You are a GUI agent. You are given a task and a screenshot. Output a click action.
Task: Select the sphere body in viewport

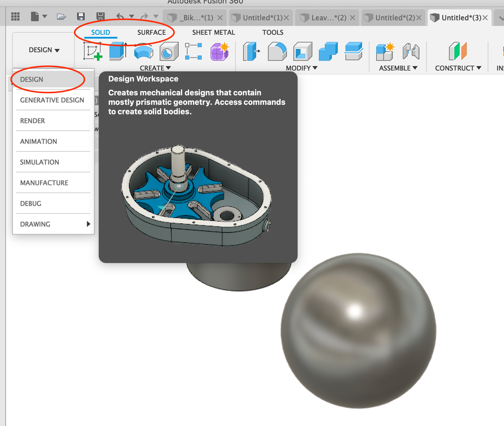tap(358, 331)
